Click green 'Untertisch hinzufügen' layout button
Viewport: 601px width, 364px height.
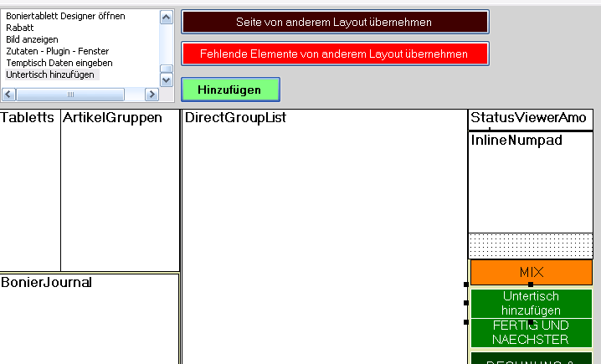point(531,303)
